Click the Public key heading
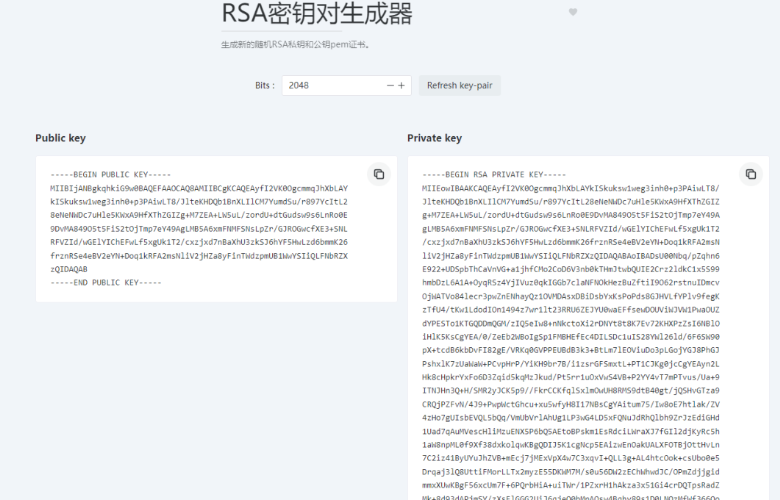The image size is (780, 500). 59,138
